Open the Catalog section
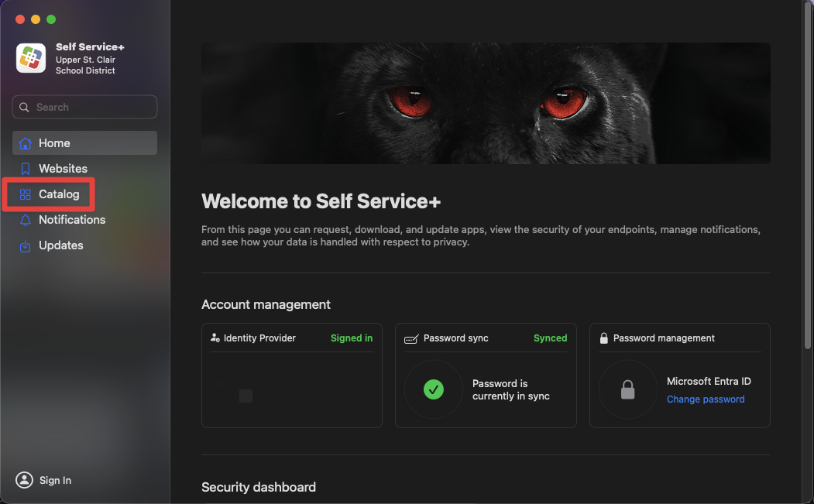Viewport: 814px width, 504px height. [x=59, y=194]
